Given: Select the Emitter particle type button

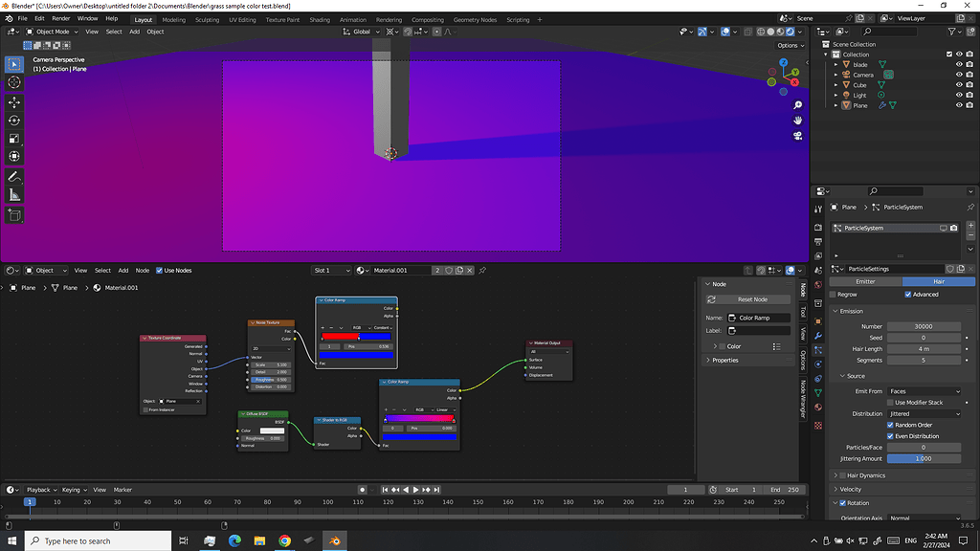Looking at the screenshot, I should [865, 282].
